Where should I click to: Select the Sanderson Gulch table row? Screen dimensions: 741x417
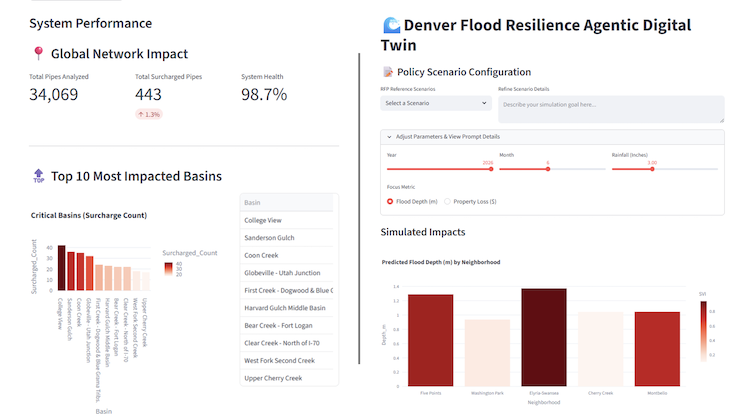click(288, 238)
